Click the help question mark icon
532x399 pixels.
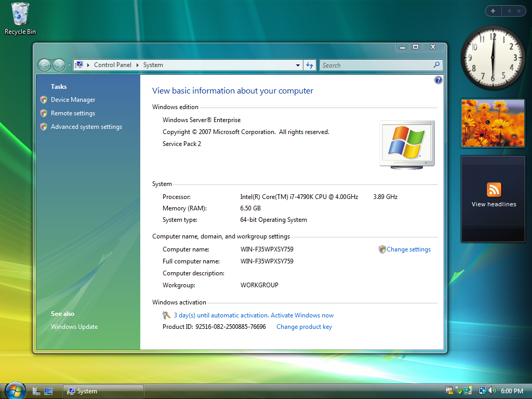tap(438, 80)
